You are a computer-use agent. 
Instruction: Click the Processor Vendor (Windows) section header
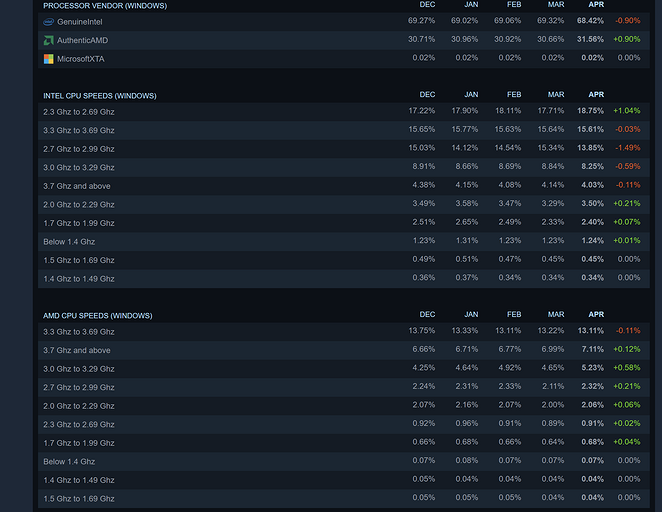click(x=105, y=5)
